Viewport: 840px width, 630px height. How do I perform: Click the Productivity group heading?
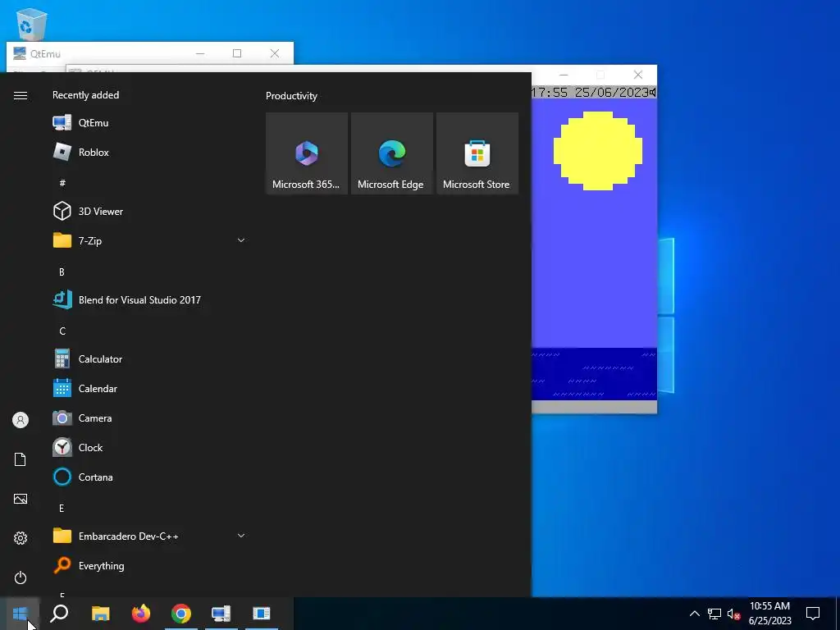[x=291, y=96]
